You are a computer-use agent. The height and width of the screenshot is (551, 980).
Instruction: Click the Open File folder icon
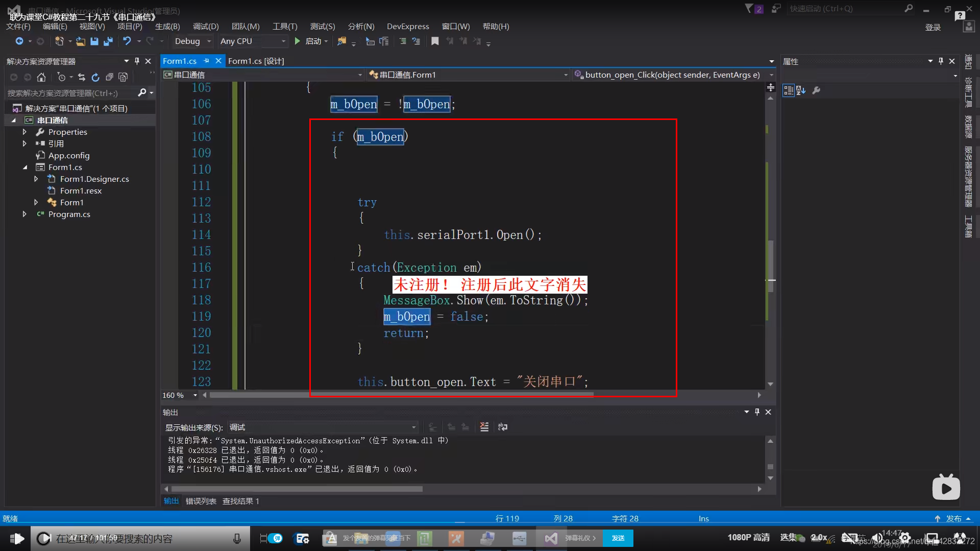coord(81,41)
